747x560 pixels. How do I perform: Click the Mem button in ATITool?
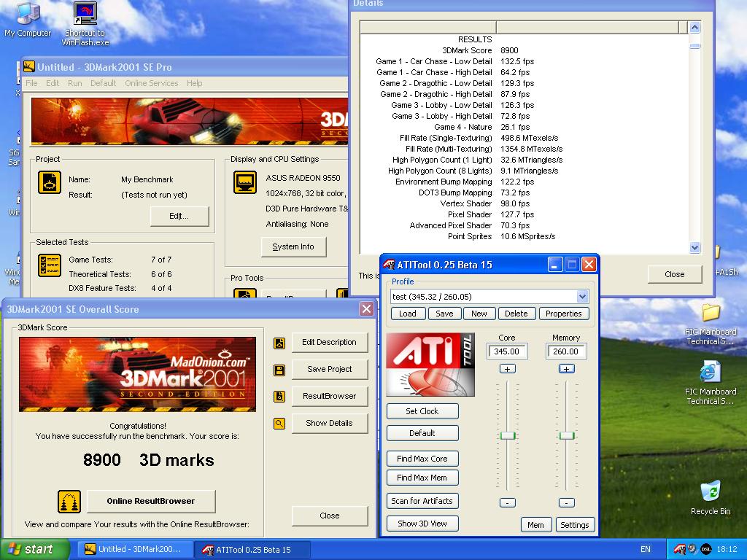click(x=536, y=525)
